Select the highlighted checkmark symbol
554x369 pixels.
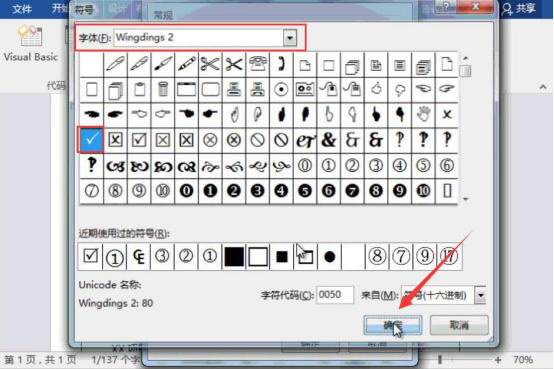click(x=91, y=140)
